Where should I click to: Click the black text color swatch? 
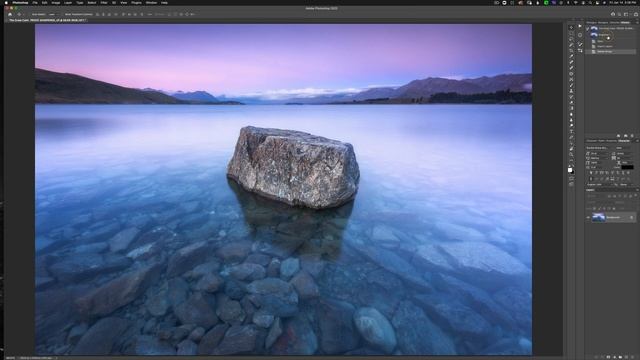[627, 167]
